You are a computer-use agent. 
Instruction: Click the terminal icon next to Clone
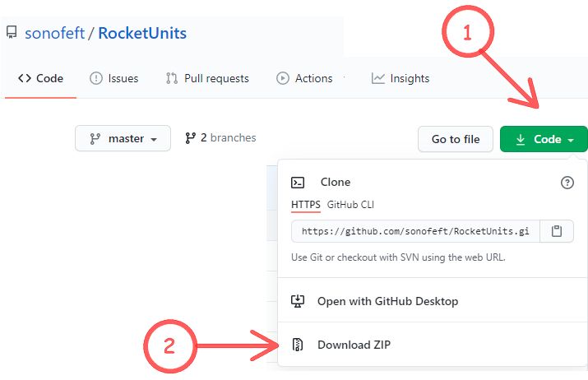[298, 183]
